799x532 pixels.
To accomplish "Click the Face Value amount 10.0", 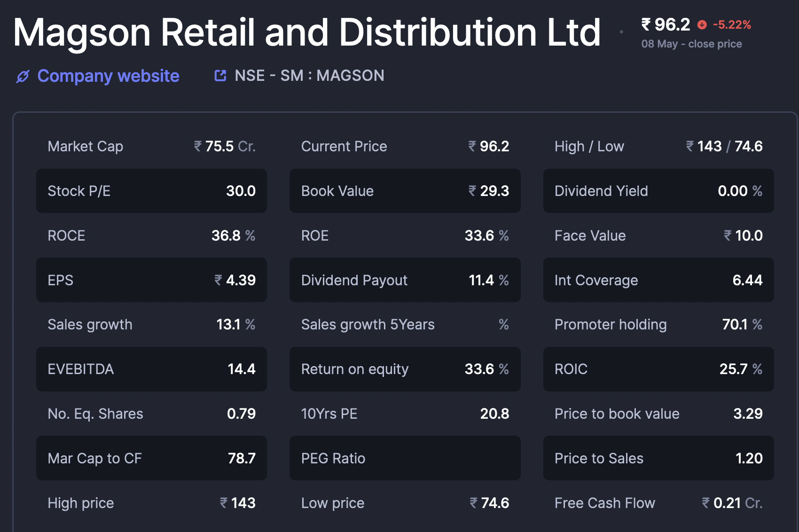I will (x=743, y=235).
